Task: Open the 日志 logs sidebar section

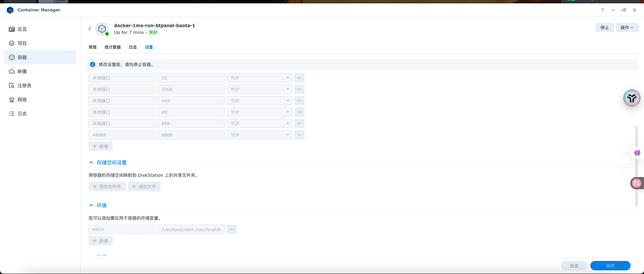Action: coord(40,114)
